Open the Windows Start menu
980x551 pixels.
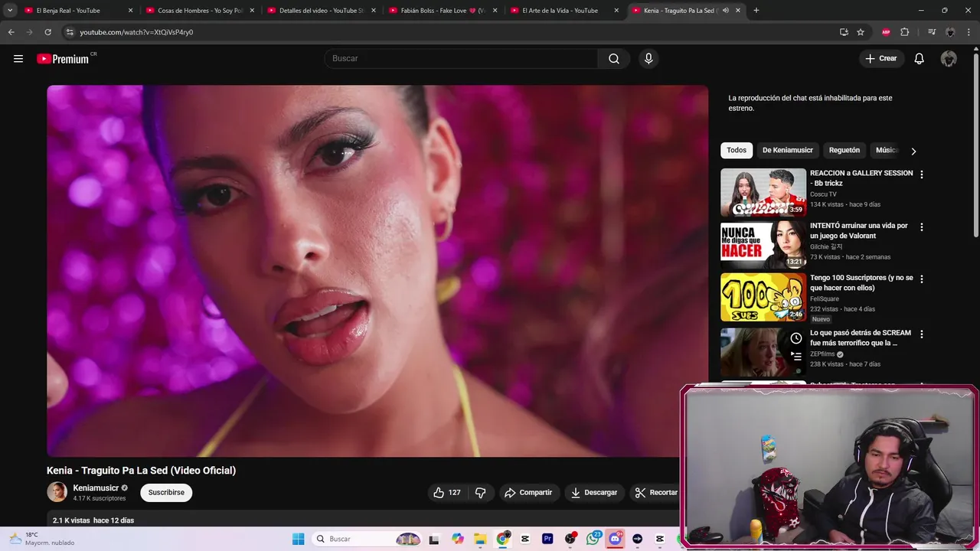tap(298, 539)
